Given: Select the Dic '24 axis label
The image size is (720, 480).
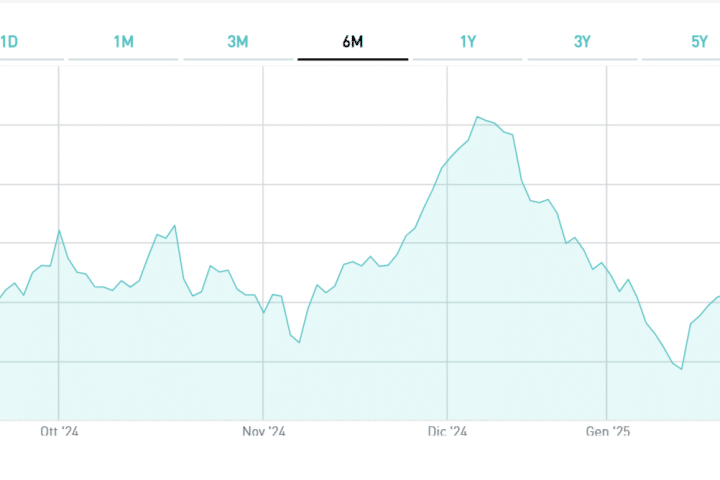Looking at the screenshot, I should (x=447, y=432).
